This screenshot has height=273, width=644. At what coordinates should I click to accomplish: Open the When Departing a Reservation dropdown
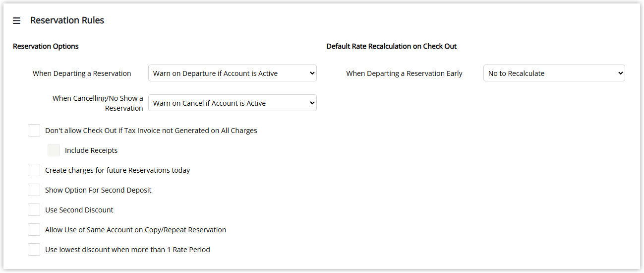233,73
